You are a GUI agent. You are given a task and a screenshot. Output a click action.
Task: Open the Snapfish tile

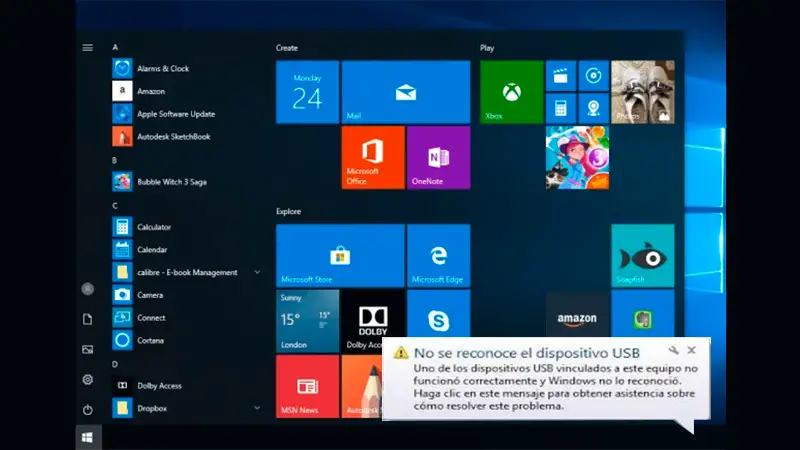tap(642, 256)
